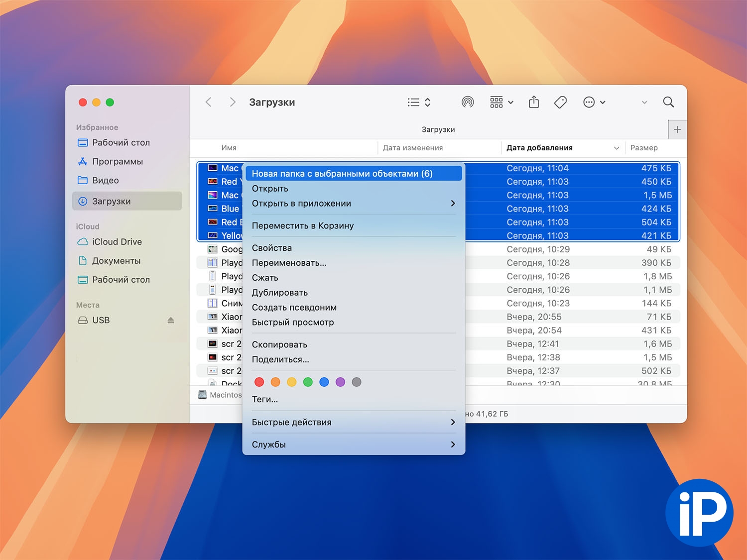Click the tag icon in toolbar
Screen dimensions: 747x560
[560, 102]
